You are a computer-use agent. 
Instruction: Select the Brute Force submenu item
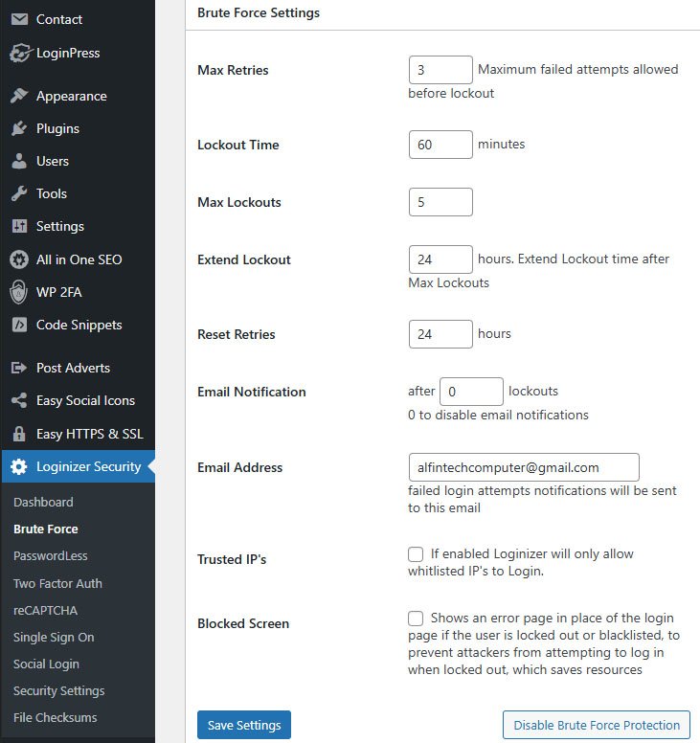(x=46, y=529)
